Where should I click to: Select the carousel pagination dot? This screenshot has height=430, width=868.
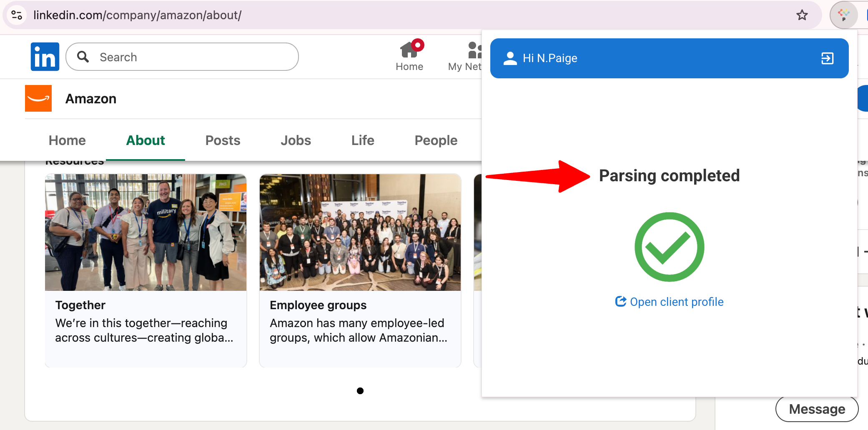click(360, 391)
